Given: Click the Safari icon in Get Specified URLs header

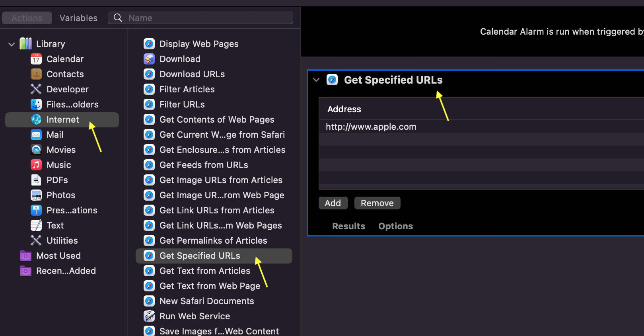Looking at the screenshot, I should [332, 80].
